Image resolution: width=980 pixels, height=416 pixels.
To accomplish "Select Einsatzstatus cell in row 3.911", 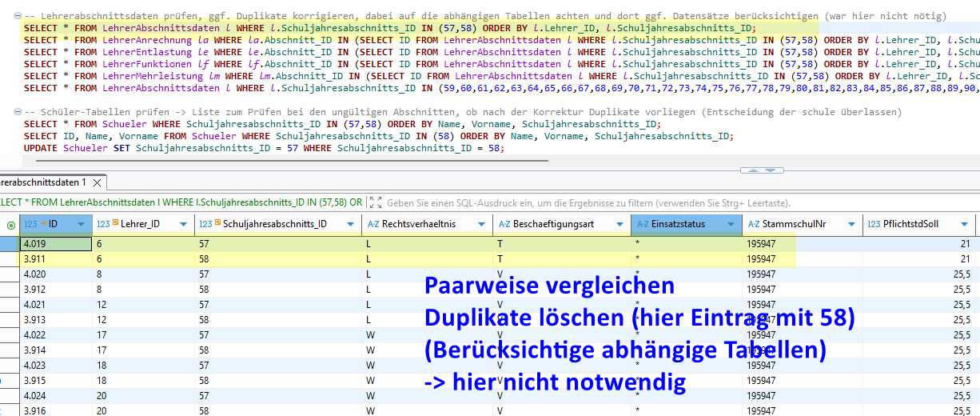I will pos(687,259).
